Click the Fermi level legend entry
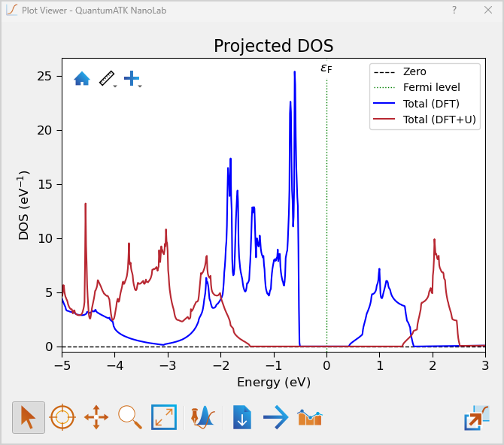504x445 pixels. tap(431, 88)
